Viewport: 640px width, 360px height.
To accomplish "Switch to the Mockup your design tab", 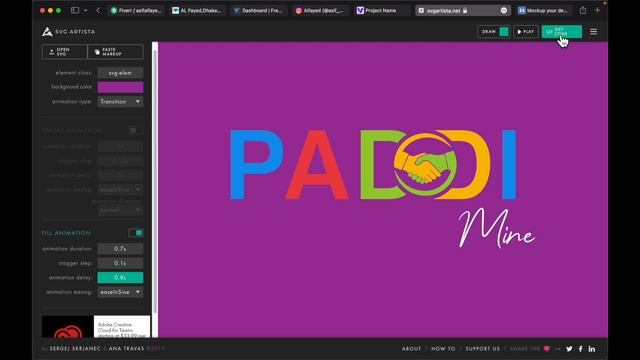I will click(x=544, y=11).
